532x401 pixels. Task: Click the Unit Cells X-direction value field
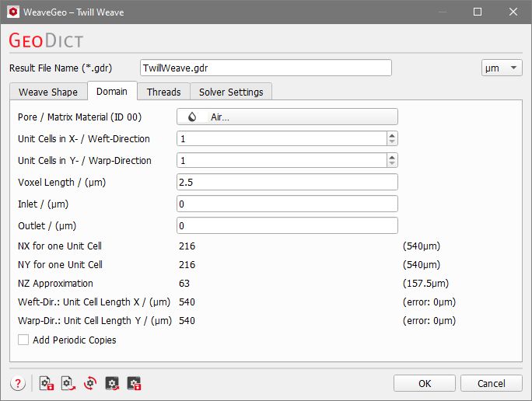[x=282, y=138]
